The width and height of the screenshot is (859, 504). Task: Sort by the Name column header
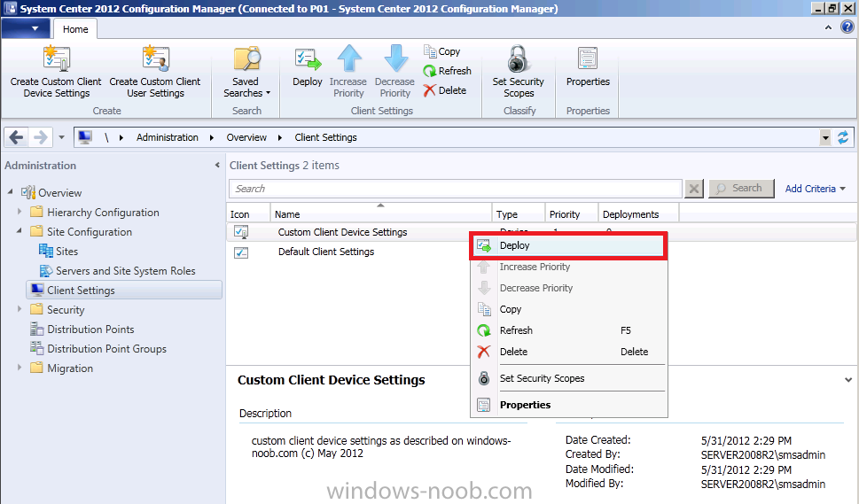point(380,213)
